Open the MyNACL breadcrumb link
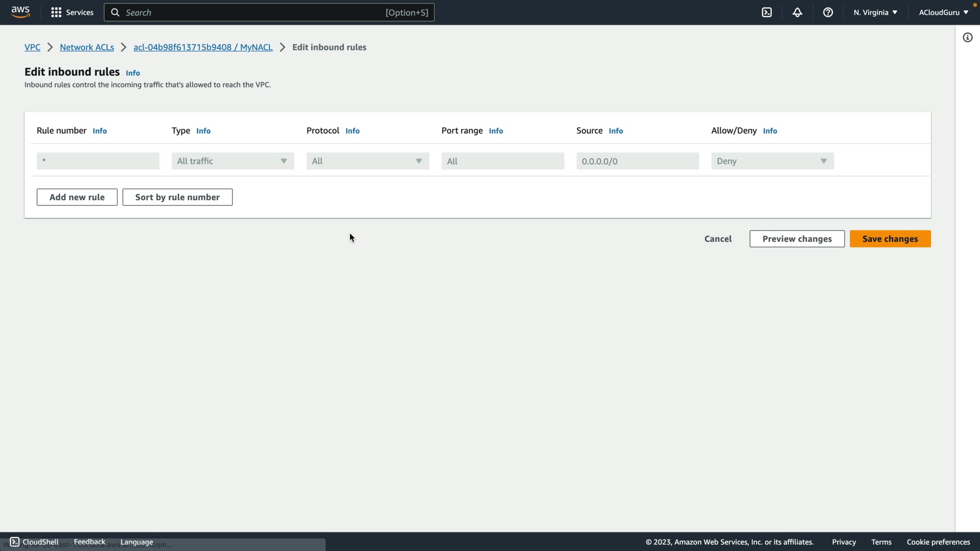 203,47
